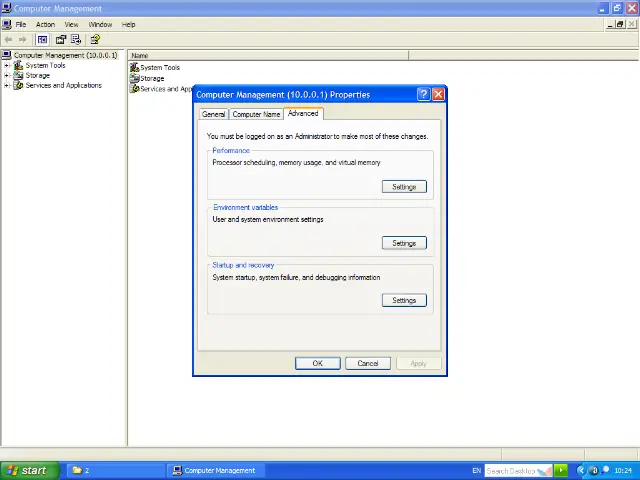This screenshot has height=480, width=640.
Task: Click the folder group taskbar button
Action: click(x=115, y=471)
